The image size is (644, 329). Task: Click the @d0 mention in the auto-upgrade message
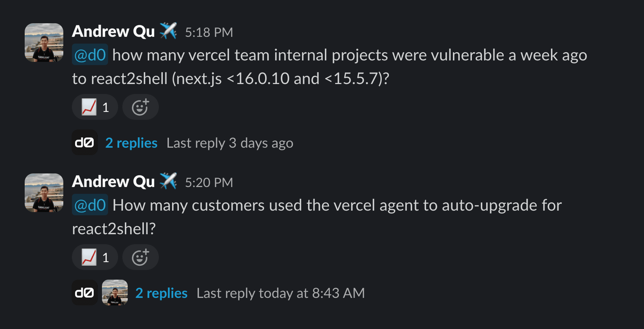click(x=90, y=205)
